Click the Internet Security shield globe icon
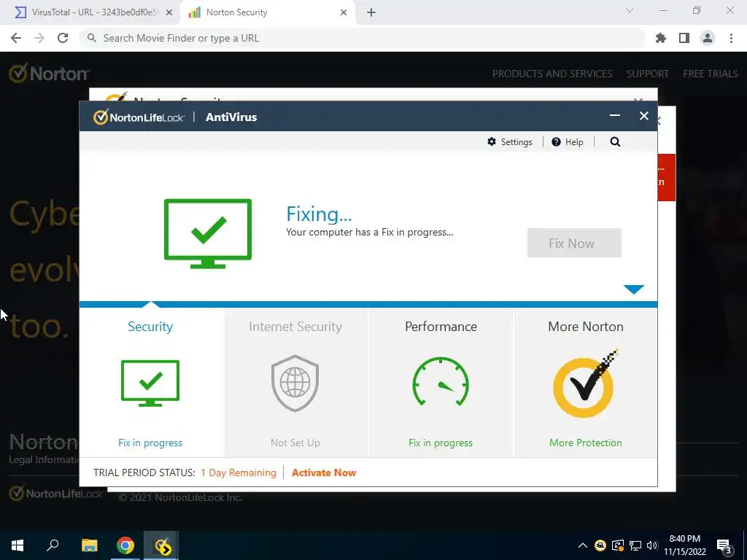This screenshot has width=747, height=560. 295,383
